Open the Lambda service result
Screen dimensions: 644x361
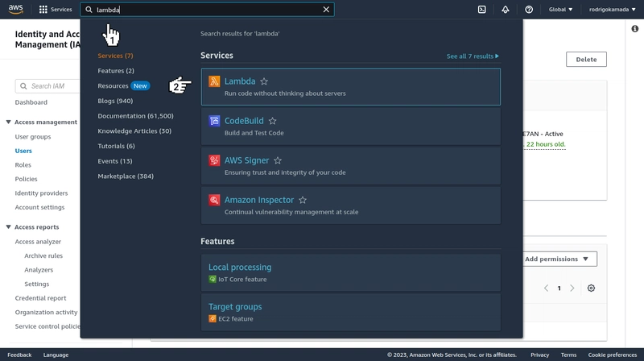pos(350,87)
